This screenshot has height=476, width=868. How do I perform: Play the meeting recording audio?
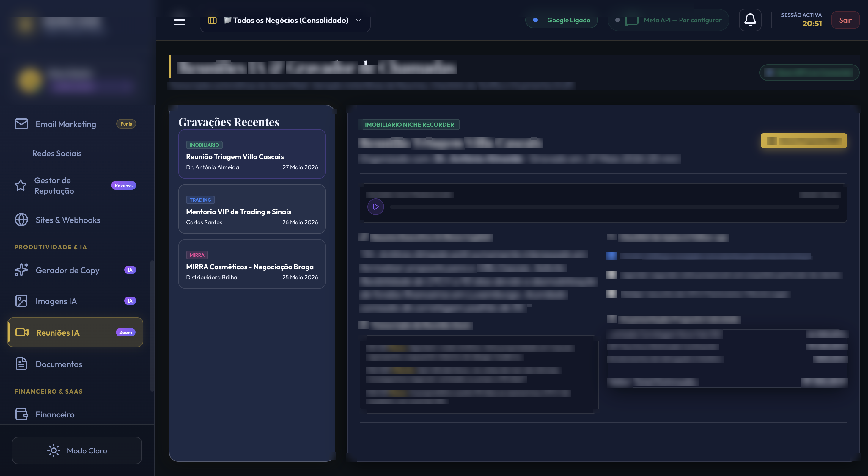tap(376, 207)
